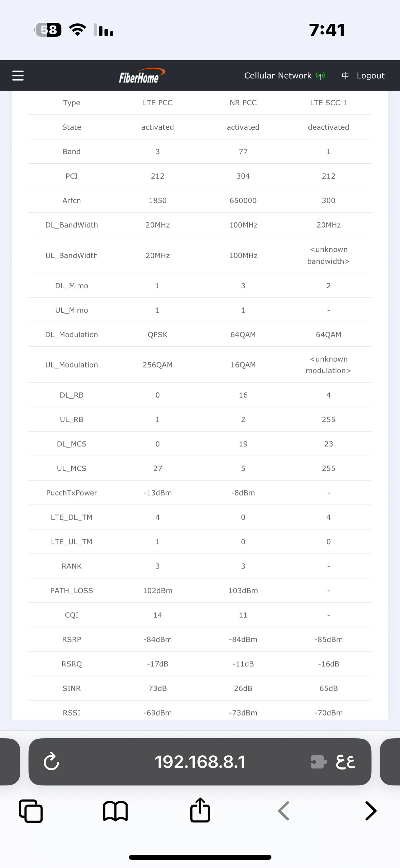
Task: Go forward with the right chevron
Action: coord(370,811)
